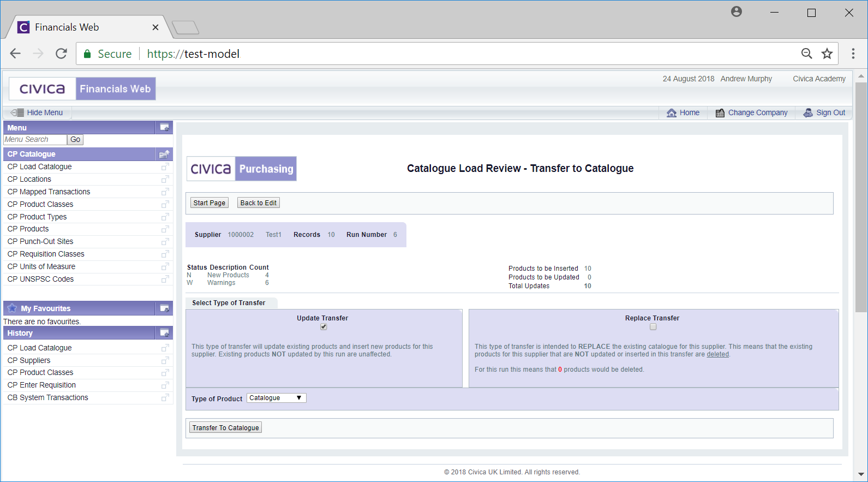Screen dimensions: 868x482
Task: Click new window icon beside CP Products
Action: [165, 229]
